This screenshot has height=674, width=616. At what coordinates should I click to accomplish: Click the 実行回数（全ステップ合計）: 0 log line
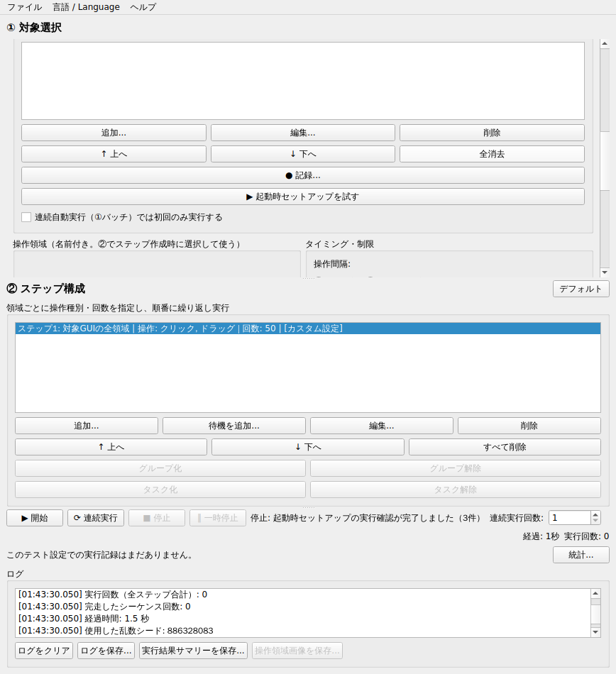(113, 595)
